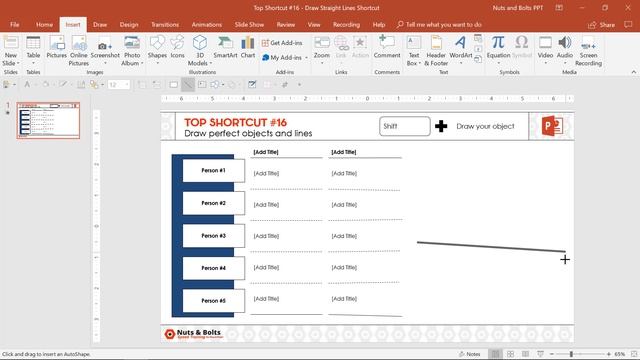This screenshot has height=360, width=640.
Task: Open the comments pane icon at top right
Action: pyautogui.click(x=628, y=24)
